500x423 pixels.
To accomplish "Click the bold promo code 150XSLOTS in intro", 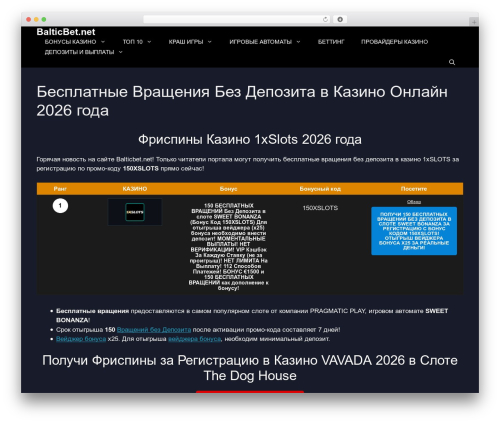I will tap(141, 169).
